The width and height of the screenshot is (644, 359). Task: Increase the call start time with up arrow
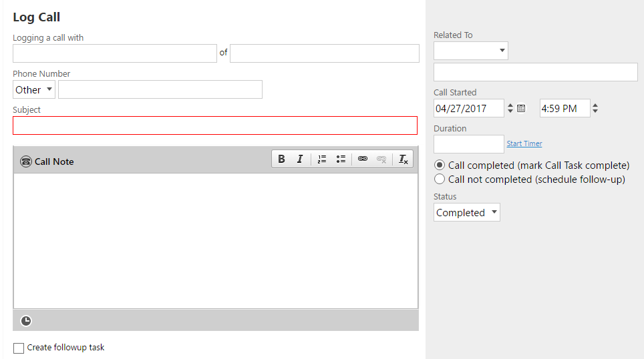point(595,105)
